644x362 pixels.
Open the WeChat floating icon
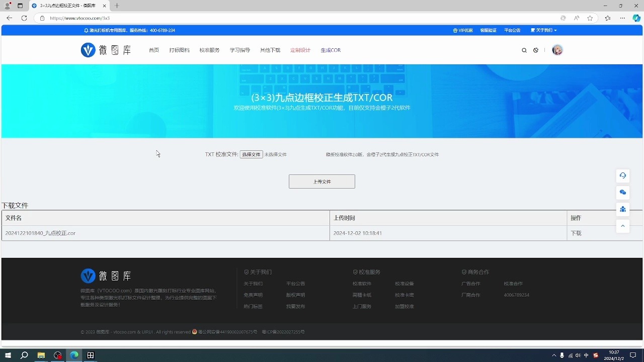(623, 193)
